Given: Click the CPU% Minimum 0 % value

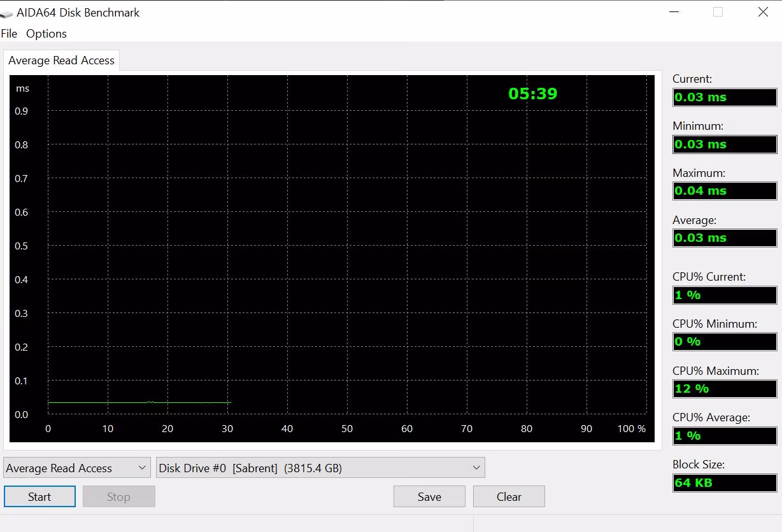Looking at the screenshot, I should point(725,342).
